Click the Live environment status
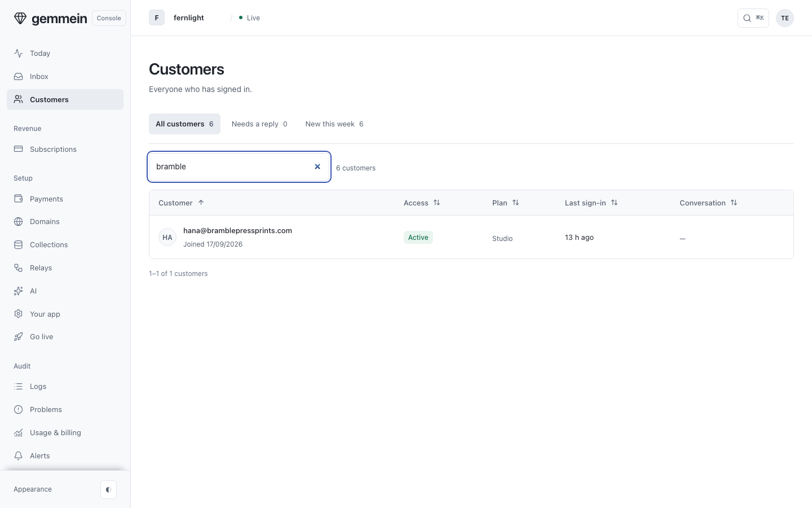Viewport: 812px width, 508px height. click(249, 18)
